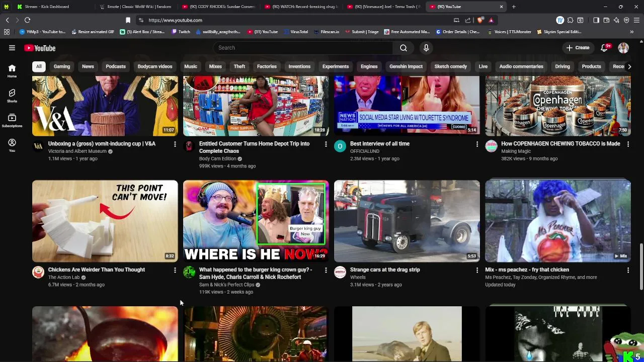Select the Sketch comedy chip

[451, 66]
